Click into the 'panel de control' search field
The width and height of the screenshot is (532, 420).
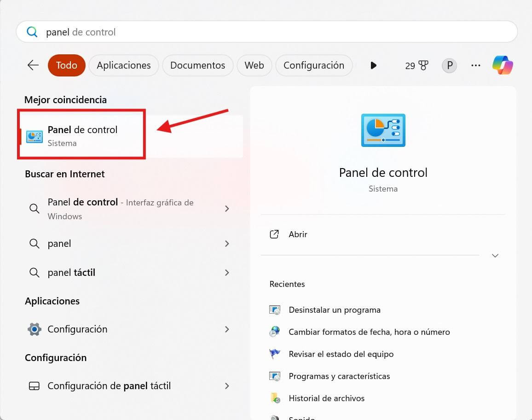(266, 32)
